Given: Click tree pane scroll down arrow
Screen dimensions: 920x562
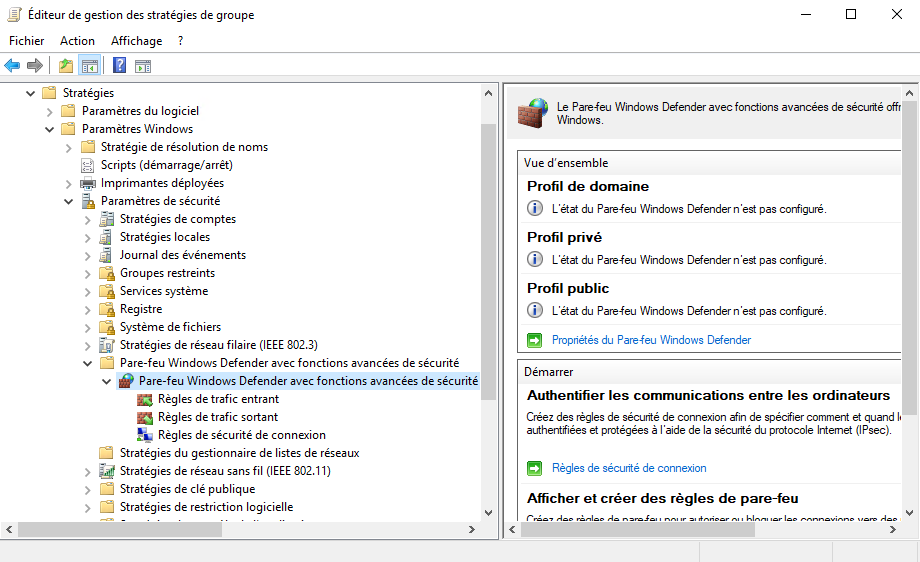Looking at the screenshot, I should point(488,512).
